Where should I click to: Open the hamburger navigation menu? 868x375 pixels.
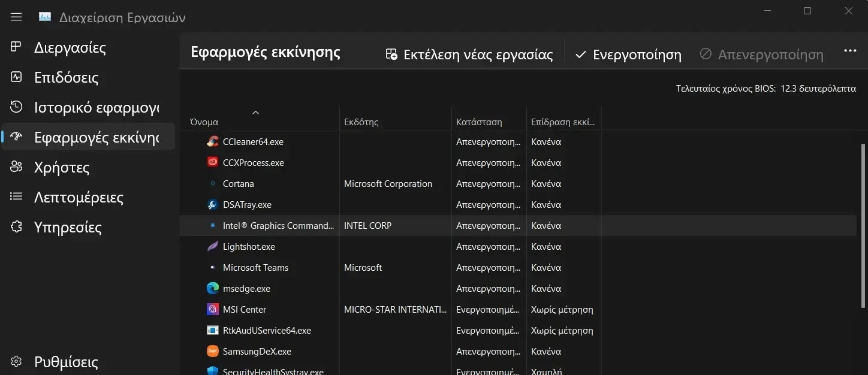coord(16,17)
